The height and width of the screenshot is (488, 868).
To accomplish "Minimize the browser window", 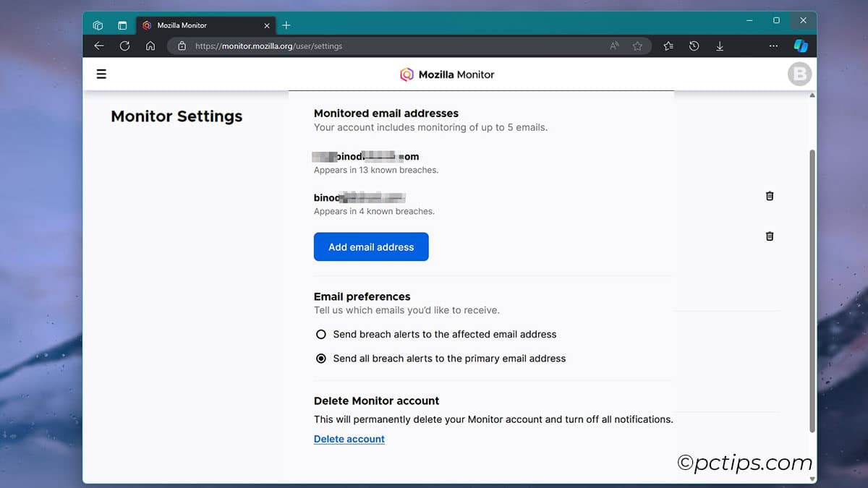I will tap(749, 20).
